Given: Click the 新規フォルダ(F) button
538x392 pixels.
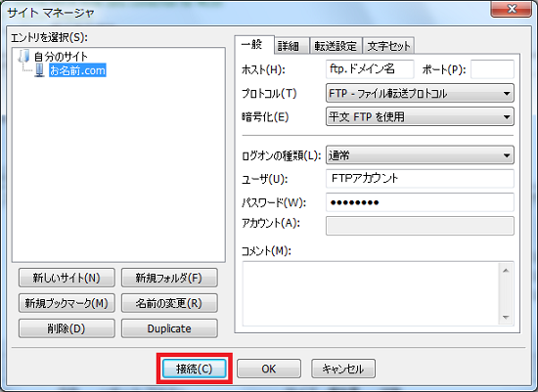Looking at the screenshot, I should point(169,278).
